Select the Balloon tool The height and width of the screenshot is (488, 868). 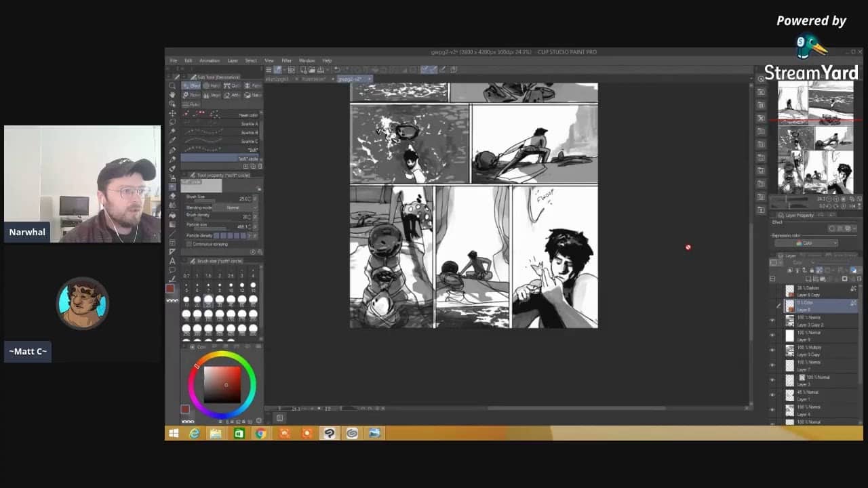tap(172, 270)
